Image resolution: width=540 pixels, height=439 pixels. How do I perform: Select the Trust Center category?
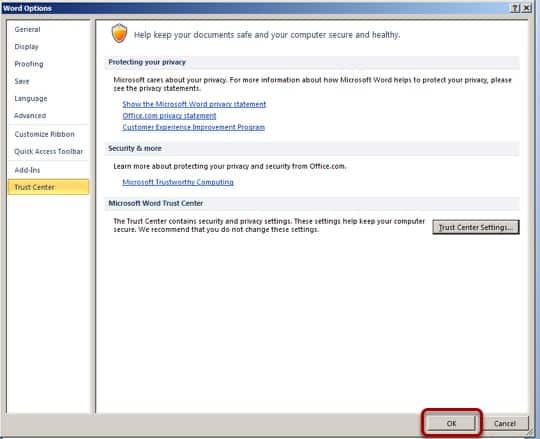point(49,187)
